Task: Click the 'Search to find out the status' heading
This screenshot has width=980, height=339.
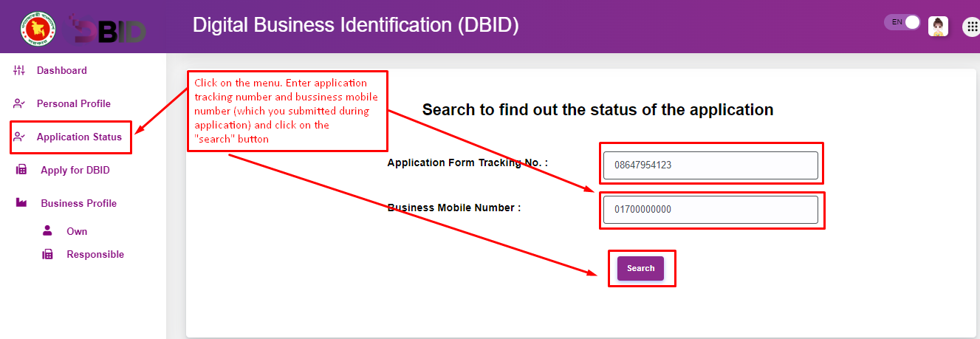Action: [597, 110]
